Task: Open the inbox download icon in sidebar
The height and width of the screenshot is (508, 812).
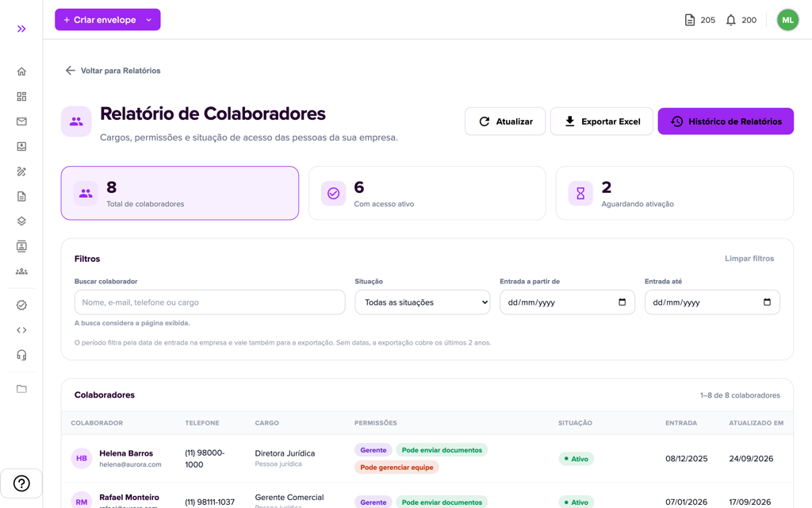Action: [21, 146]
